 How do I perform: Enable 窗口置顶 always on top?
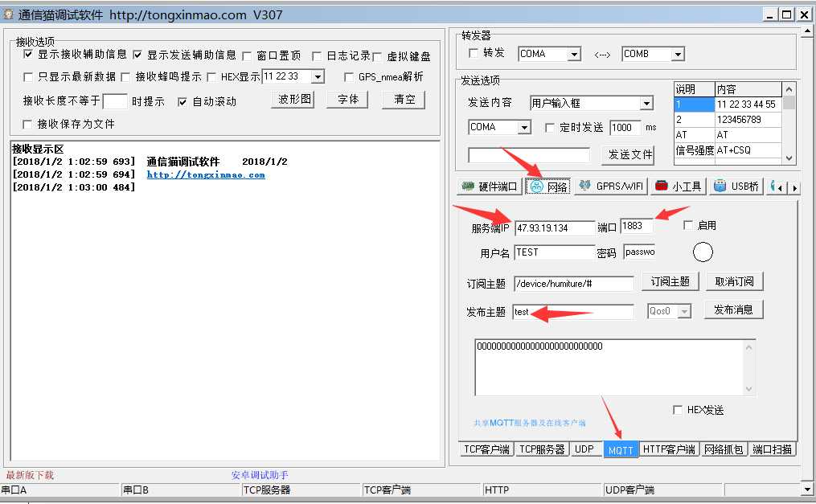point(247,55)
